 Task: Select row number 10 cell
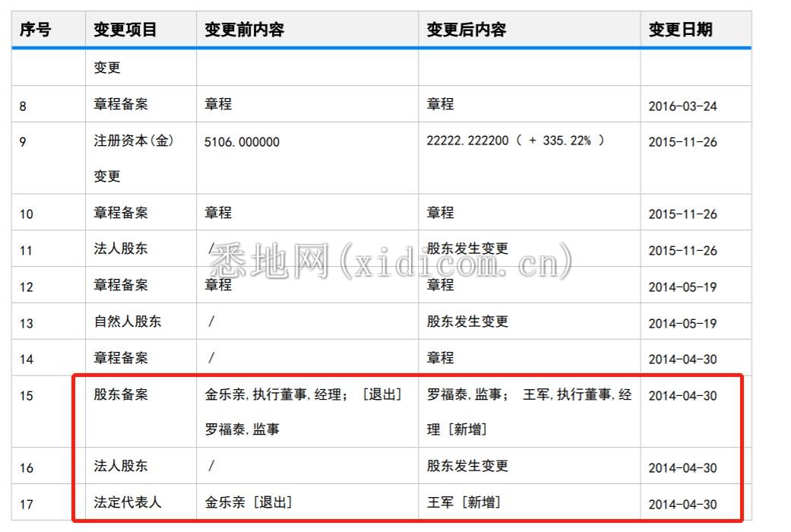[27, 214]
